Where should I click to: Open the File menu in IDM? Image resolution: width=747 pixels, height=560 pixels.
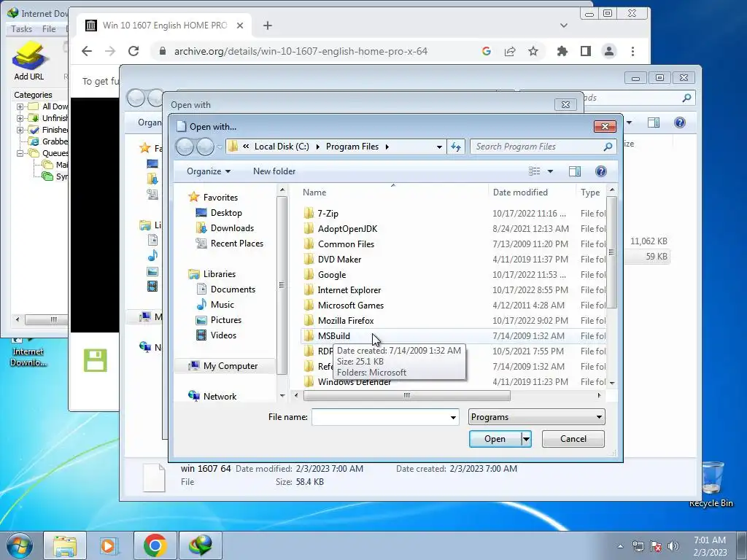pos(49,29)
